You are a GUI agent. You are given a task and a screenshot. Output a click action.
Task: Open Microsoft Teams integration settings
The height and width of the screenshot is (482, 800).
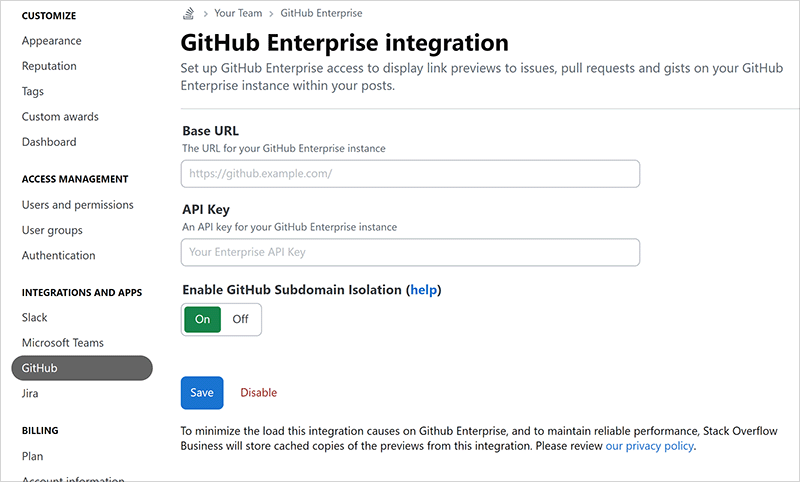pyautogui.click(x=63, y=343)
